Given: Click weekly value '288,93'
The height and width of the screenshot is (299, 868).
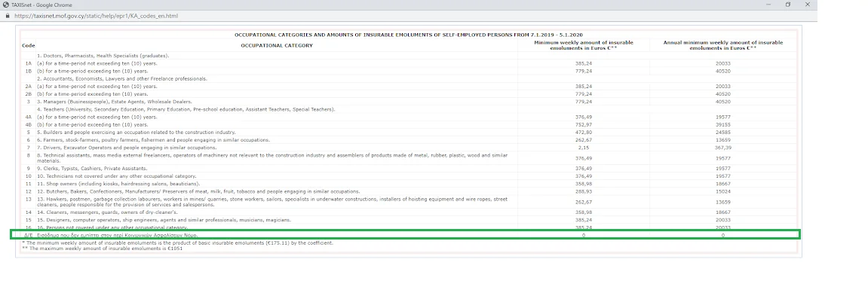Looking at the screenshot, I should [x=584, y=191].
